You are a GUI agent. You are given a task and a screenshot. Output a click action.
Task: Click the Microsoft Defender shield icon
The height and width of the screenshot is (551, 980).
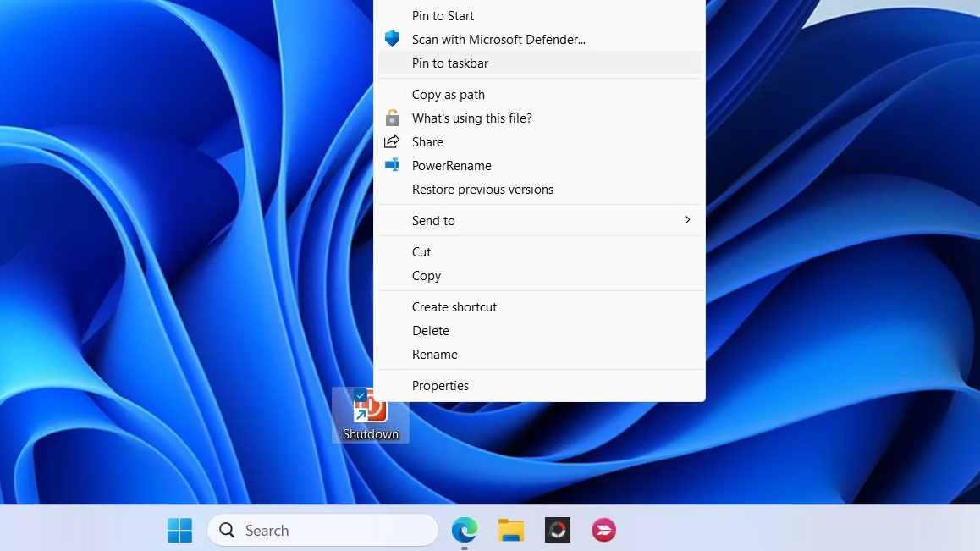click(392, 39)
